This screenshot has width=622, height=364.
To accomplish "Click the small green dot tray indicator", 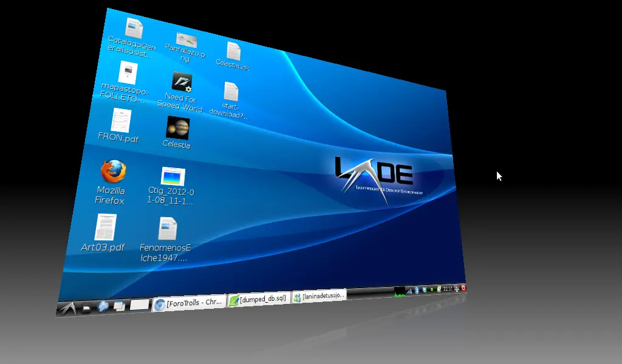I will point(432,289).
